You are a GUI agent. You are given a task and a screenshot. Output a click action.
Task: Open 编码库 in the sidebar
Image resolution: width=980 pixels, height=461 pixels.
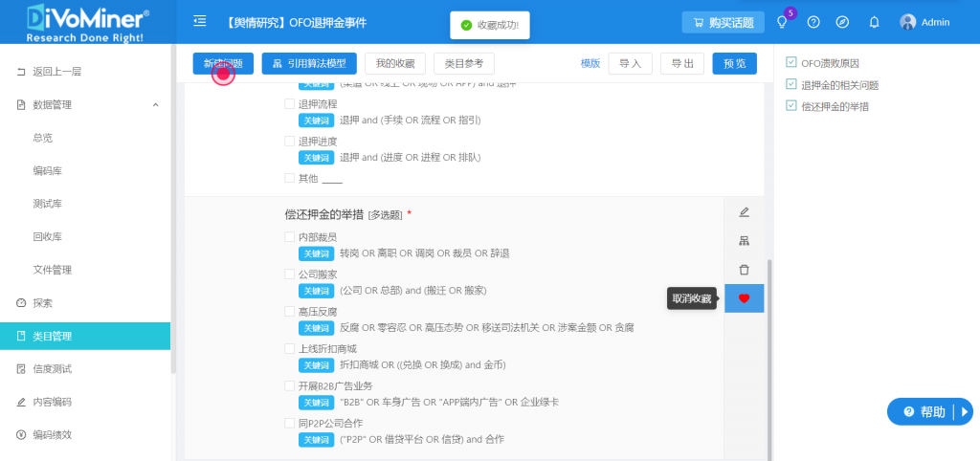click(x=48, y=171)
